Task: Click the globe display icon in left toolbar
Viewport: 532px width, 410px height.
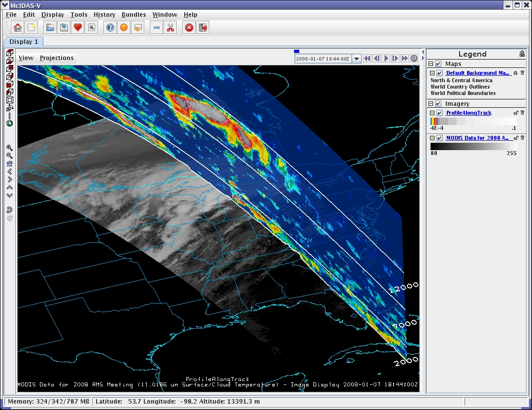Action: [9, 123]
